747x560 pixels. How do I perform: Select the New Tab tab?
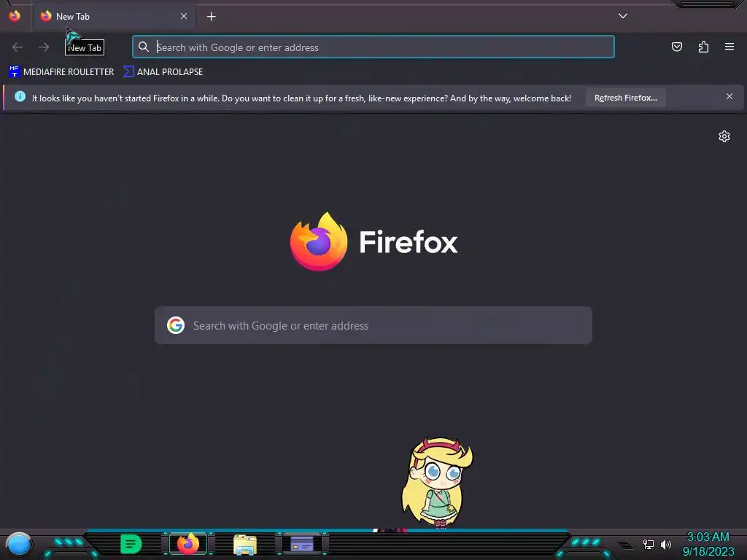tap(115, 17)
